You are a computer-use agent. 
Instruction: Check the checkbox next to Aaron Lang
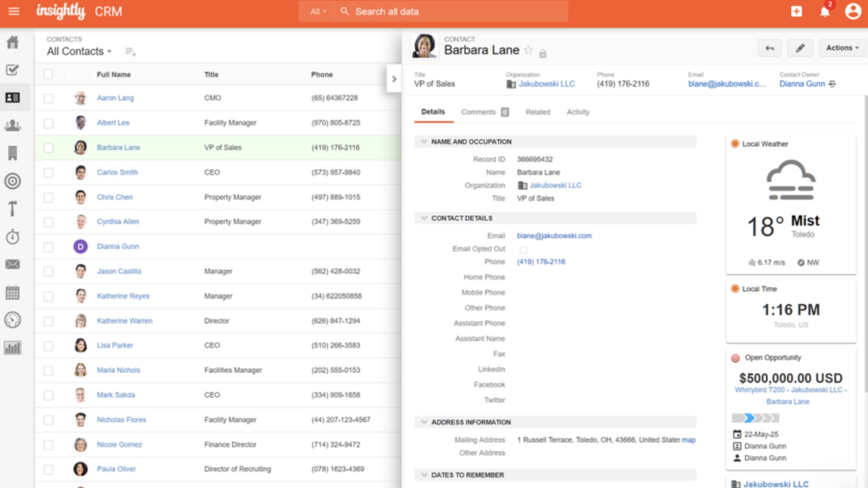[49, 98]
